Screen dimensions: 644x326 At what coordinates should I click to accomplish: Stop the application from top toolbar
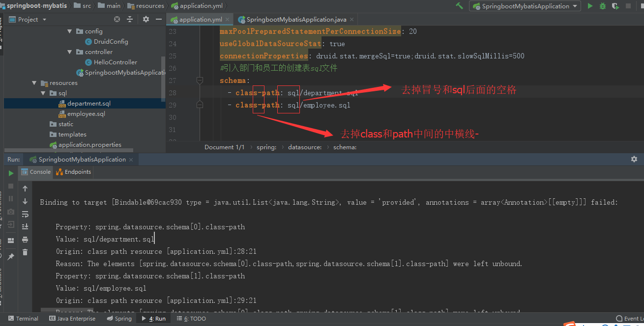tap(628, 6)
